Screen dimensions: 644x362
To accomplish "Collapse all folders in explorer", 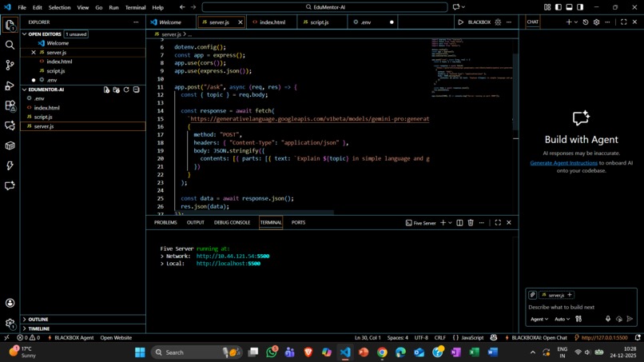I will (137, 90).
